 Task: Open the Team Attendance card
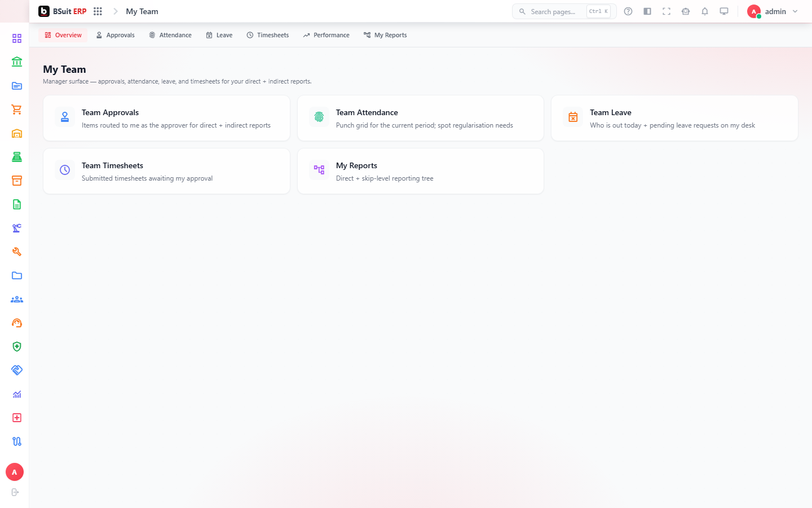(x=421, y=118)
